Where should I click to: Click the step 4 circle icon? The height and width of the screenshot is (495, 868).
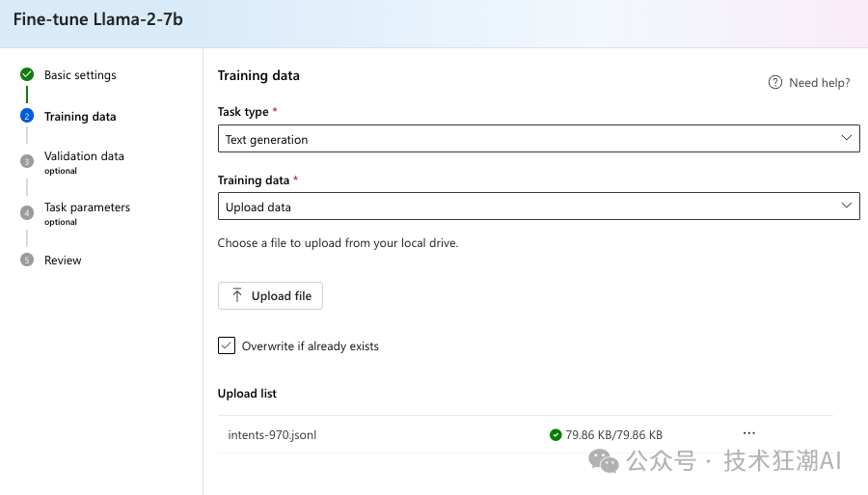(27, 212)
